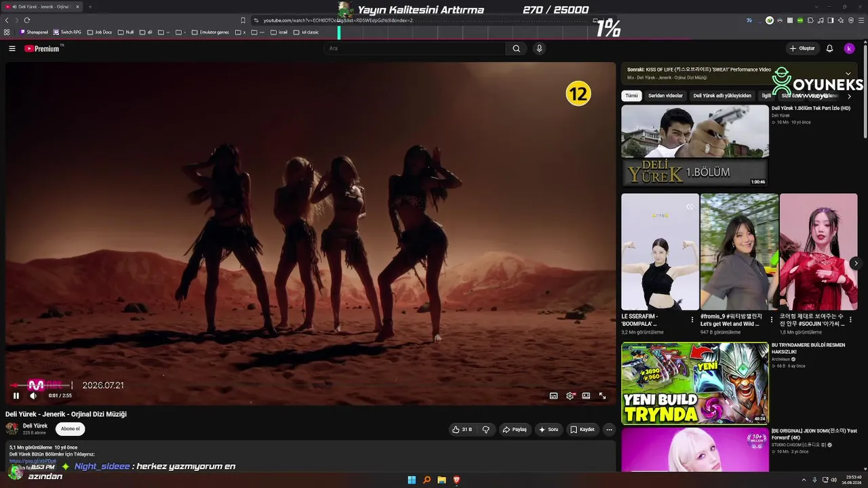
Task: Select Deli Yürek adlı yükleyiciden chip
Action: 722,96
